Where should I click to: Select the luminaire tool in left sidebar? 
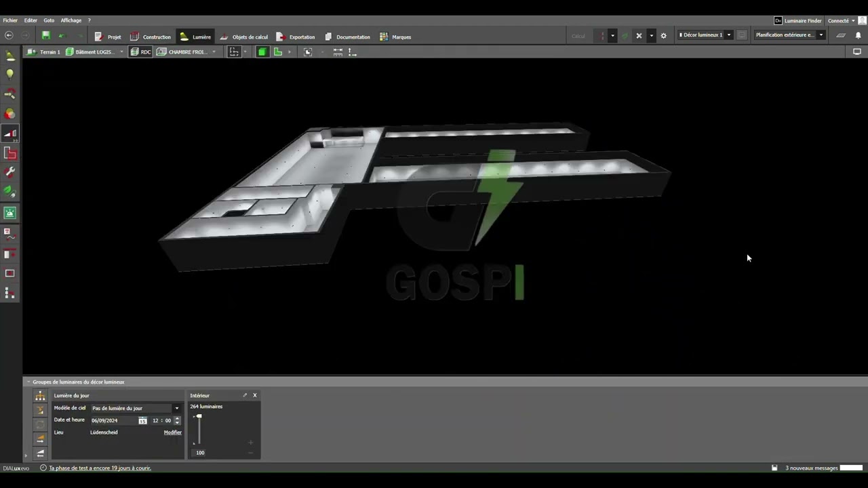pyautogui.click(x=10, y=56)
